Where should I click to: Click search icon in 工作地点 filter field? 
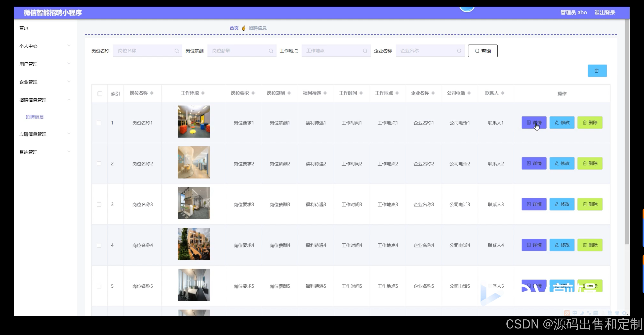point(365,51)
